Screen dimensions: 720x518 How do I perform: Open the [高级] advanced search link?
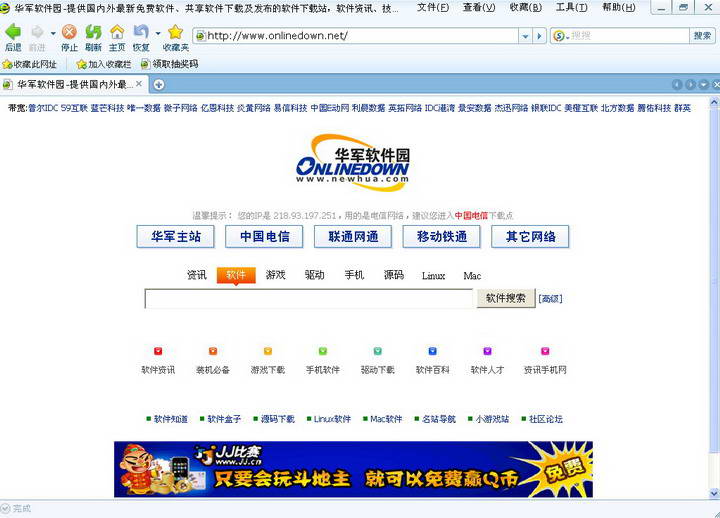click(x=550, y=299)
